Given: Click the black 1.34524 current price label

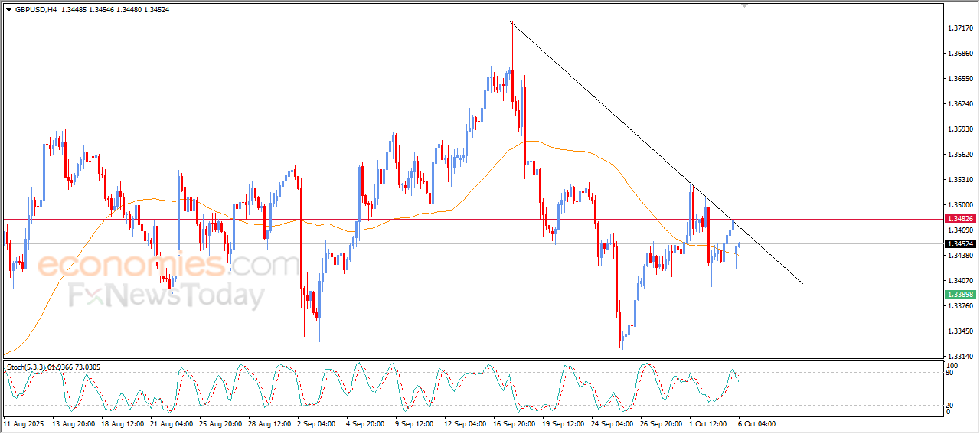Looking at the screenshot, I should (960, 244).
